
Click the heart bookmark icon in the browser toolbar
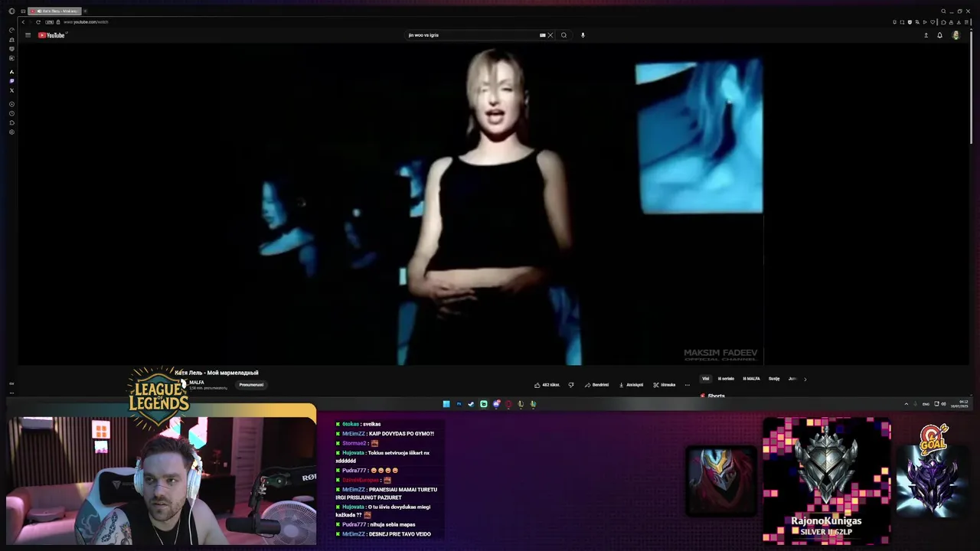(933, 22)
